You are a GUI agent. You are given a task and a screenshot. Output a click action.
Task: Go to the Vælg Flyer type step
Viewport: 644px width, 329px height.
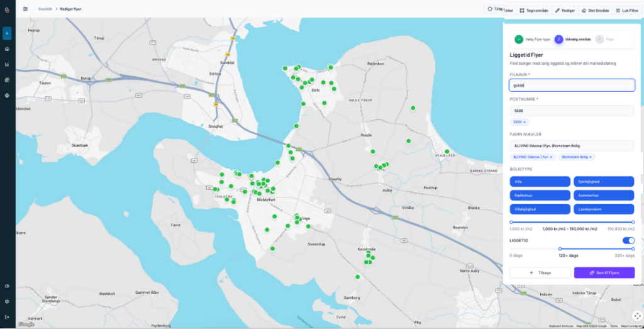pos(519,39)
